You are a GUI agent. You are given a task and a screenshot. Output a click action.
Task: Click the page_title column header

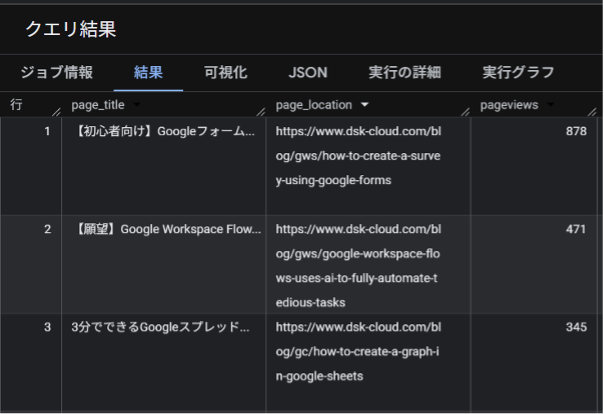[98, 105]
